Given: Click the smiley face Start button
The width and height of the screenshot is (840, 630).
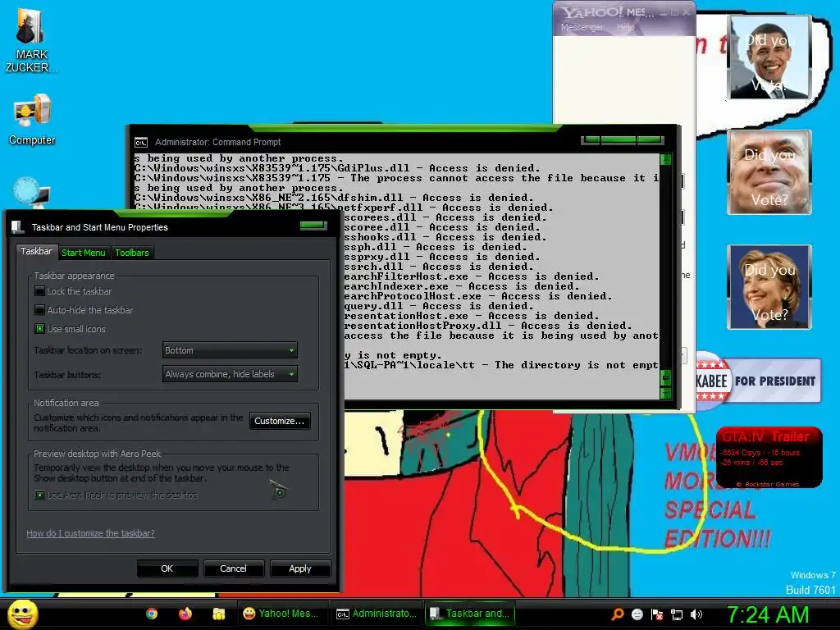Looking at the screenshot, I should point(22,614).
